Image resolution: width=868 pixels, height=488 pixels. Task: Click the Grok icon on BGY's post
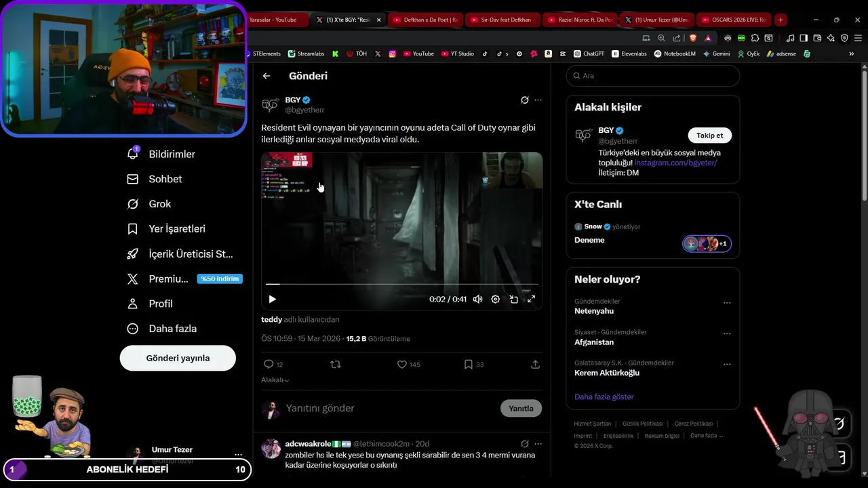tap(524, 100)
